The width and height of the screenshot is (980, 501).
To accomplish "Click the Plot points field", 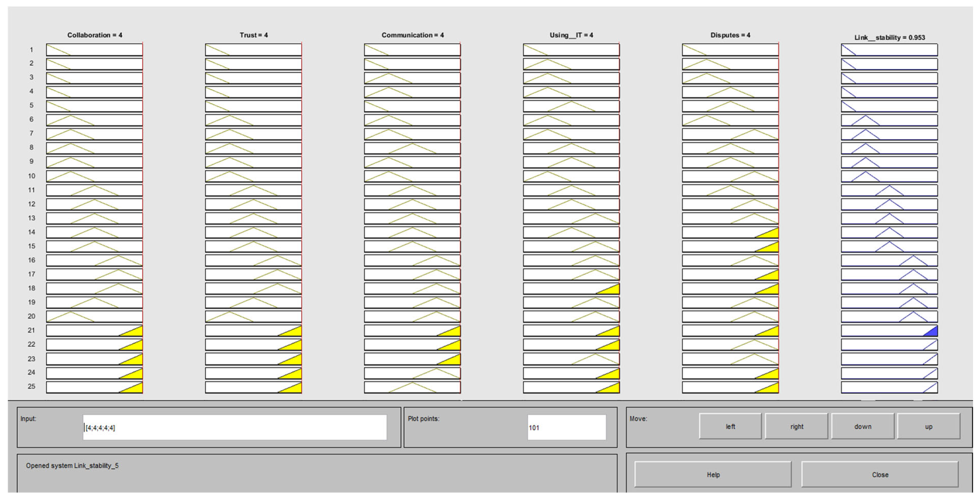I will pos(566,427).
